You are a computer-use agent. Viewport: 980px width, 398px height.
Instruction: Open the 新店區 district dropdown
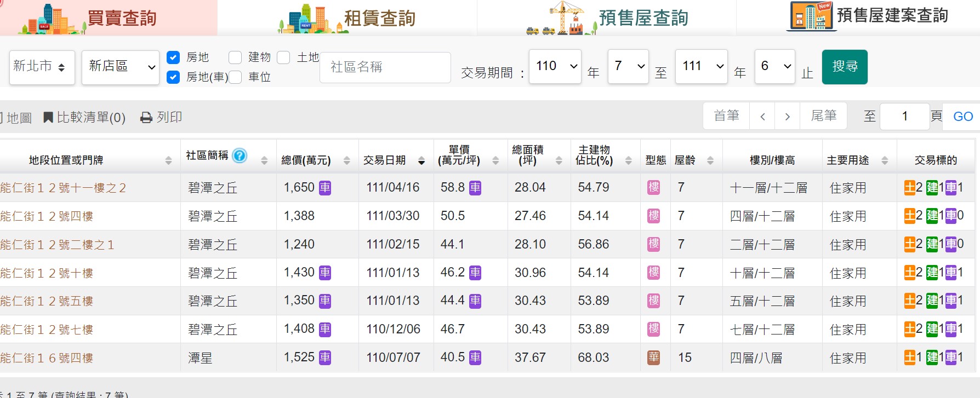(x=121, y=67)
